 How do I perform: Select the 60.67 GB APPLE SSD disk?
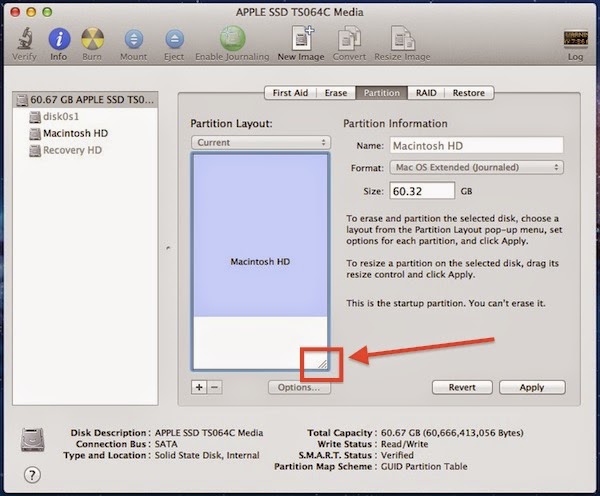point(85,100)
